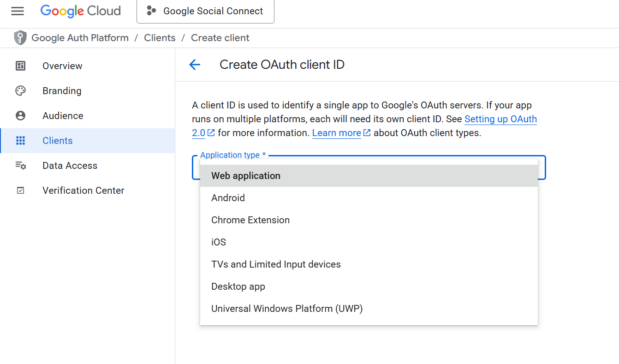Click the Application type field label
This screenshot has width=619, height=364.
point(233,155)
